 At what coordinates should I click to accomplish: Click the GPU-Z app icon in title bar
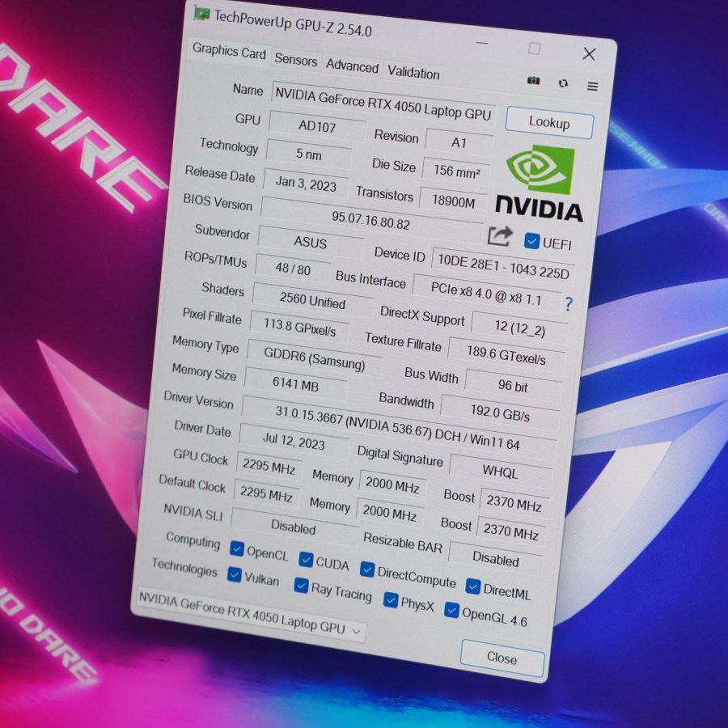pos(201,14)
